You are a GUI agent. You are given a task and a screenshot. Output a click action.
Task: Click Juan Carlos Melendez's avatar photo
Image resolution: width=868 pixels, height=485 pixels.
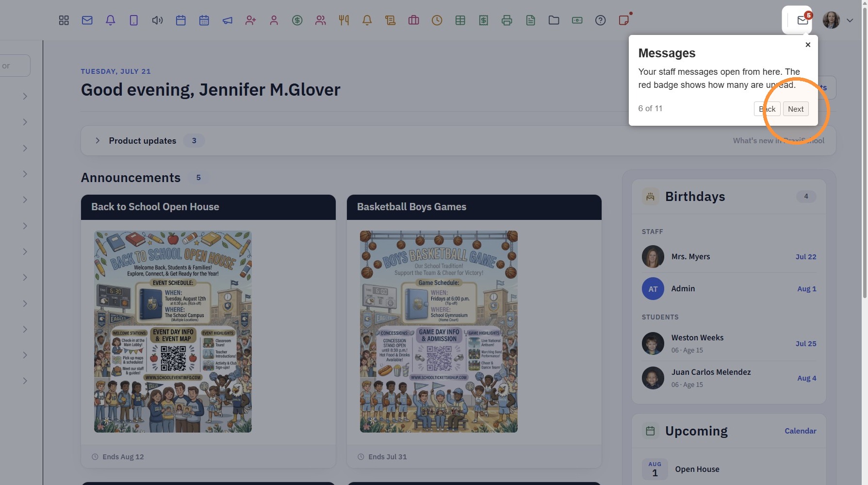point(653,378)
